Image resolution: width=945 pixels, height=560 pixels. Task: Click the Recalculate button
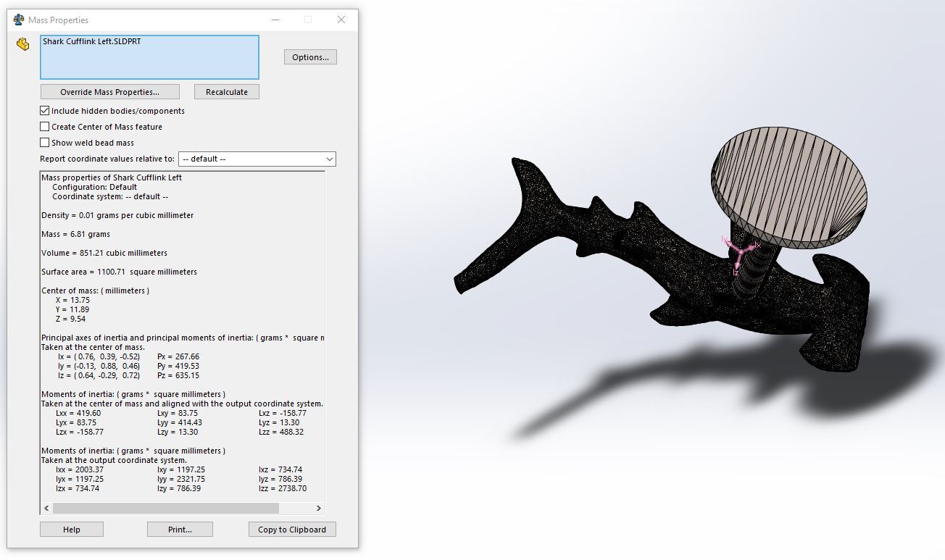tap(227, 92)
